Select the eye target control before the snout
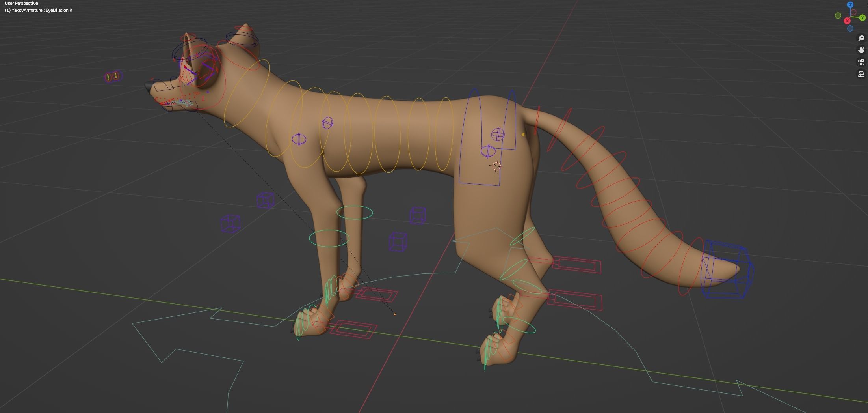Viewport: 868px width, 413px height. (x=113, y=76)
